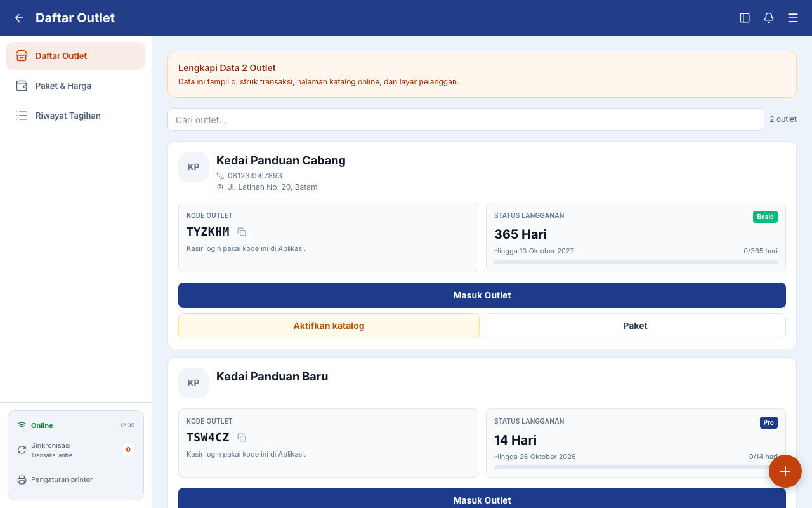This screenshot has width=812, height=508.
Task: Enter Kedai Panduan Baru via Masuk Outlet
Action: coord(482,498)
